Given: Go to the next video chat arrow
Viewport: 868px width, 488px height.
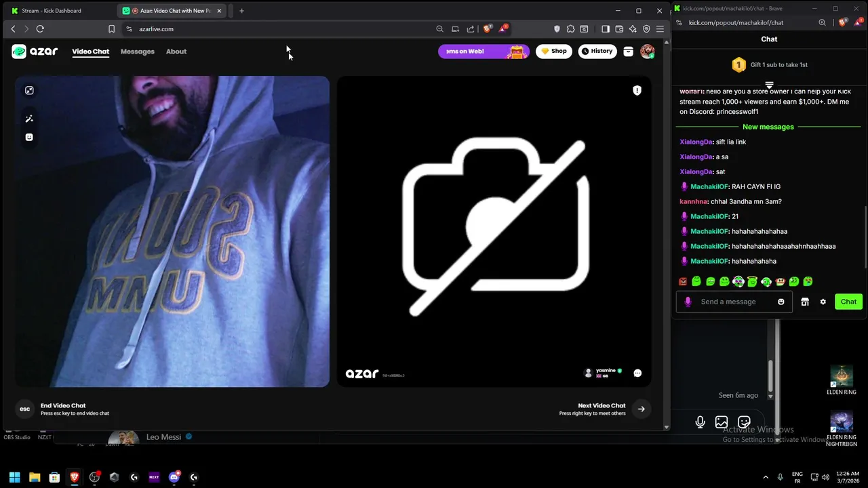Looking at the screenshot, I should (641, 409).
